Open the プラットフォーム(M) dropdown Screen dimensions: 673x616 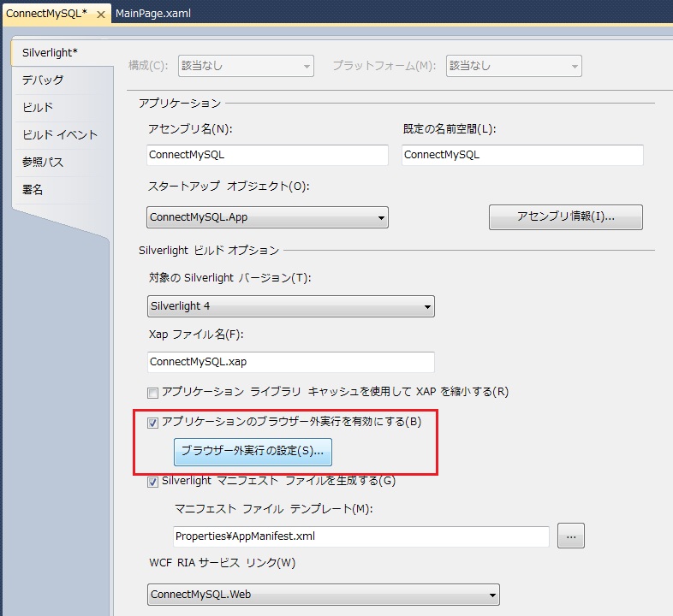pyautogui.click(x=514, y=66)
